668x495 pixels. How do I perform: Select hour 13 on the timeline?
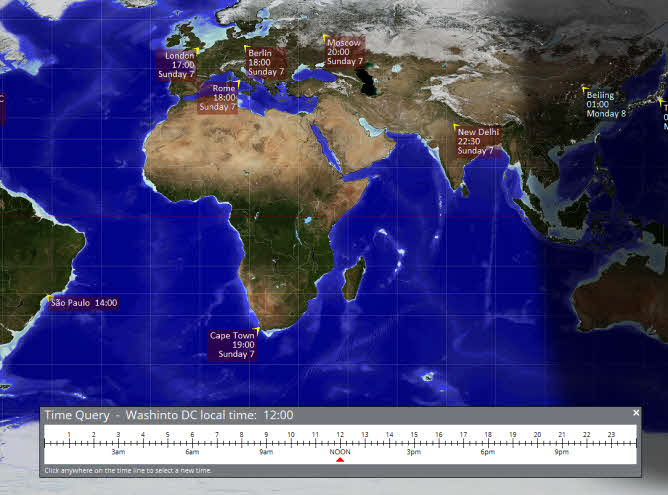pyautogui.click(x=365, y=435)
